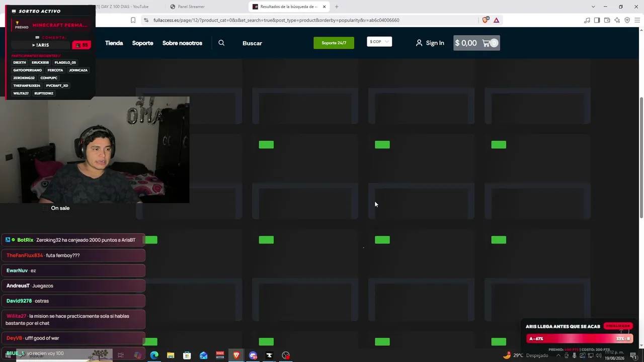The height and width of the screenshot is (362, 644).
Task: Open the Brave VPN shield icon
Action: pos(627,20)
